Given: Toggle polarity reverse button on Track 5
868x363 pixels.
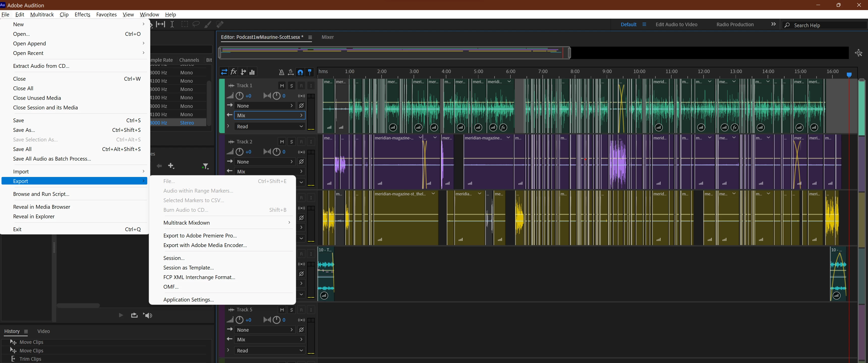Looking at the screenshot, I should pyautogui.click(x=302, y=330).
